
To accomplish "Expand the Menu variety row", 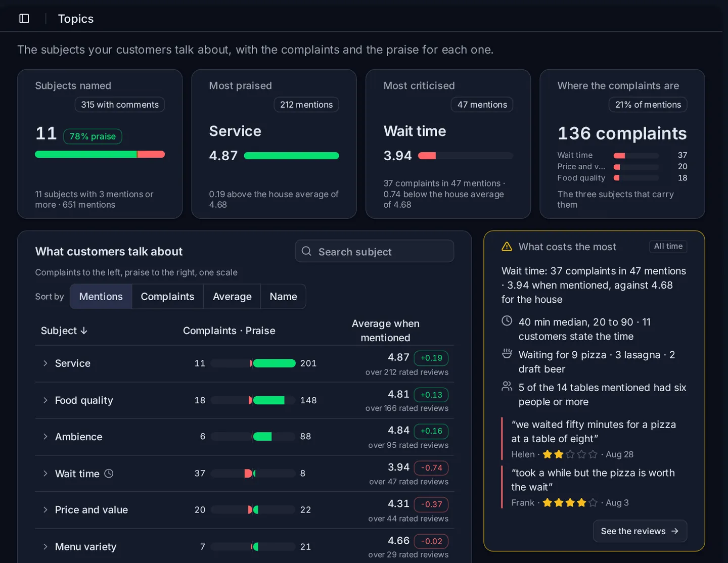I will [45, 547].
